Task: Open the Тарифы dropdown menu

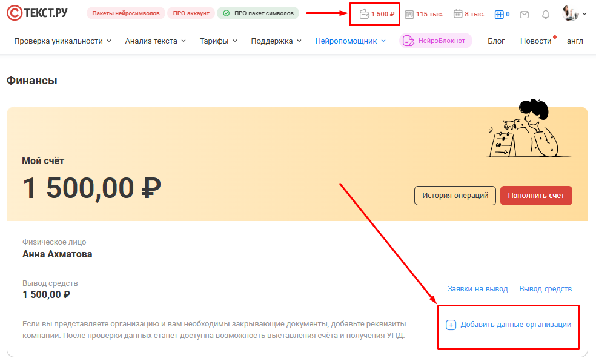Action: pos(219,41)
